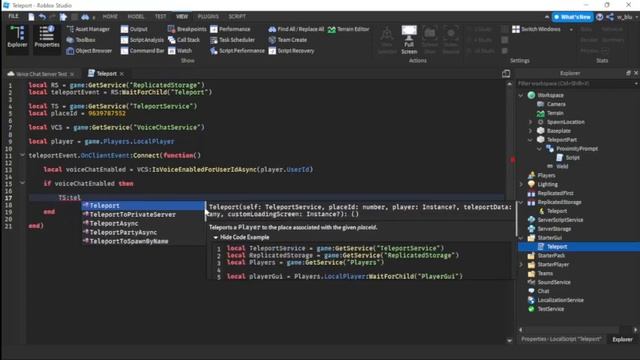
Task: Open the Asset Manager
Action: [x=88, y=29]
